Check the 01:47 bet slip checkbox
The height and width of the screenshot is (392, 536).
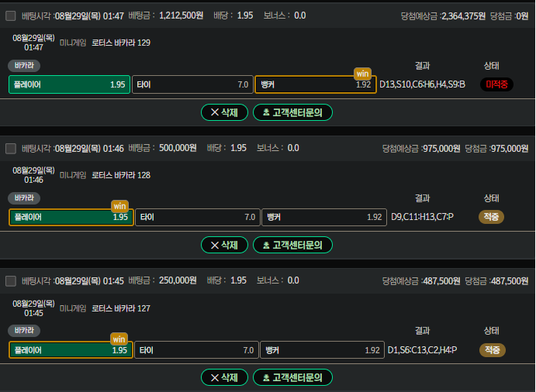(11, 15)
